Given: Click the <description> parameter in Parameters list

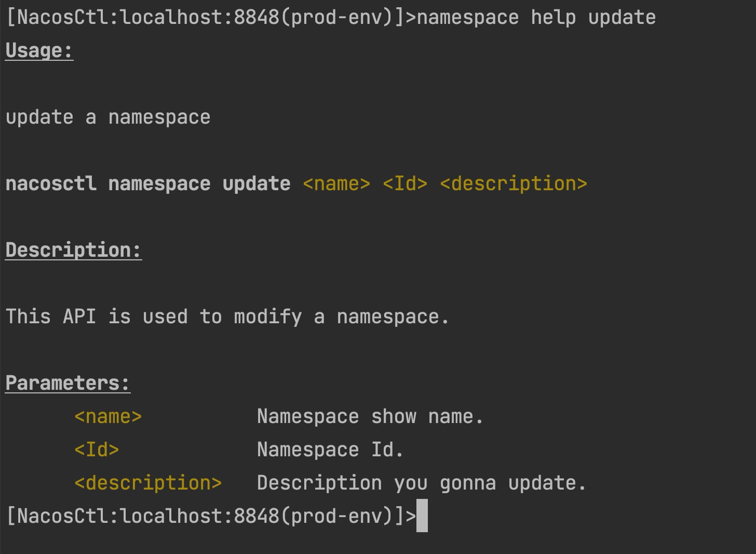Looking at the screenshot, I should (x=148, y=483).
